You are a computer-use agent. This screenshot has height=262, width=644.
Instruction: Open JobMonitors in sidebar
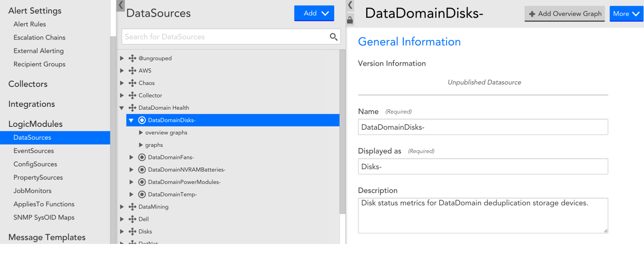pos(32,191)
